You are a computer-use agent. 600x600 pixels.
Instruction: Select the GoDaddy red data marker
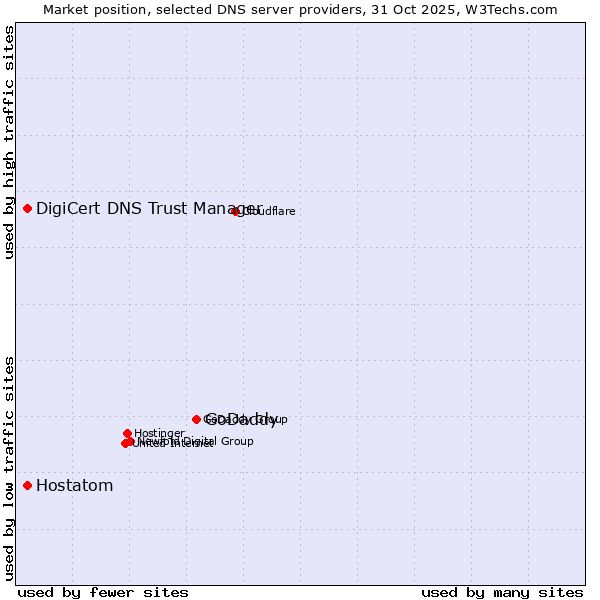point(197,419)
